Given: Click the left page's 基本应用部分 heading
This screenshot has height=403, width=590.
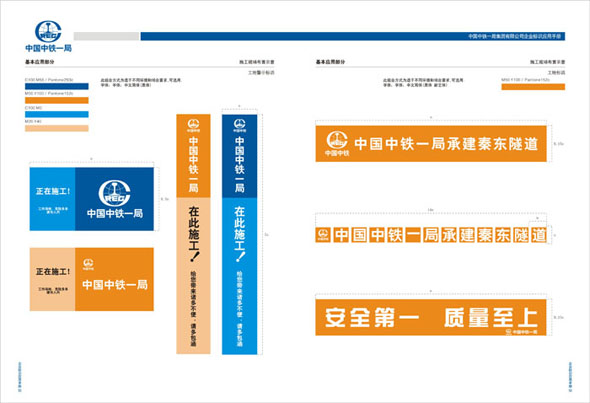Looking at the screenshot, I should coord(40,62).
